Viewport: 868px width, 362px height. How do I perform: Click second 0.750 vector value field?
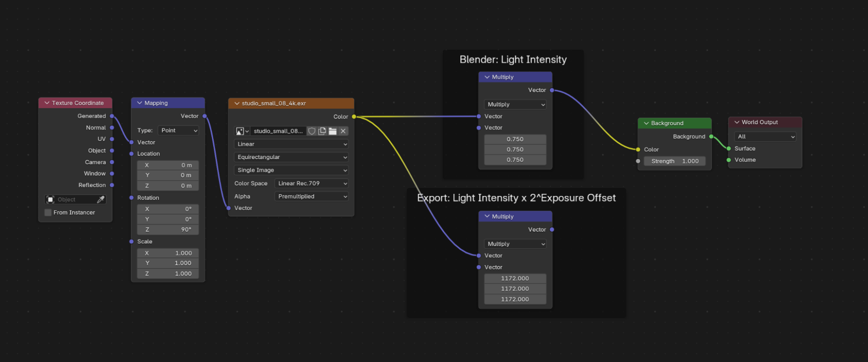(x=515, y=149)
